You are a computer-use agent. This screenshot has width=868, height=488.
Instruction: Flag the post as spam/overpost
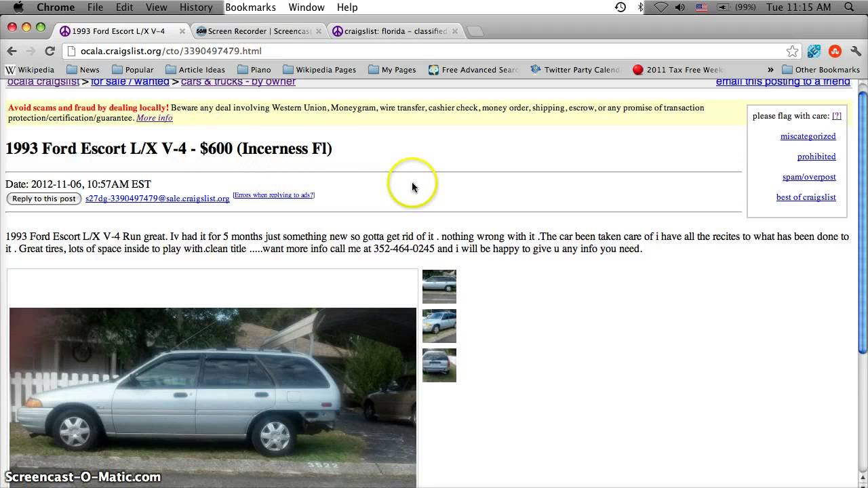(x=809, y=177)
